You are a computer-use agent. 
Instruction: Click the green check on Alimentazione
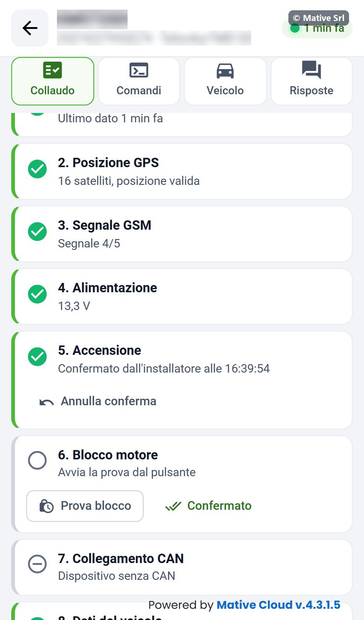coord(37,294)
